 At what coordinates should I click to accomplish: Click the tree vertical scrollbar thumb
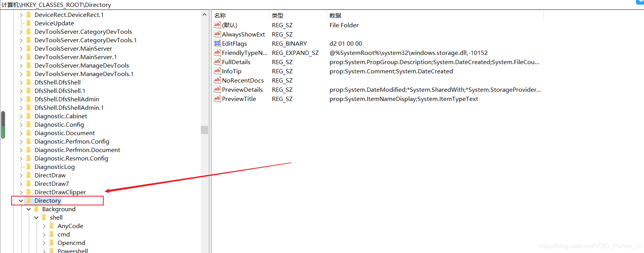(x=204, y=130)
